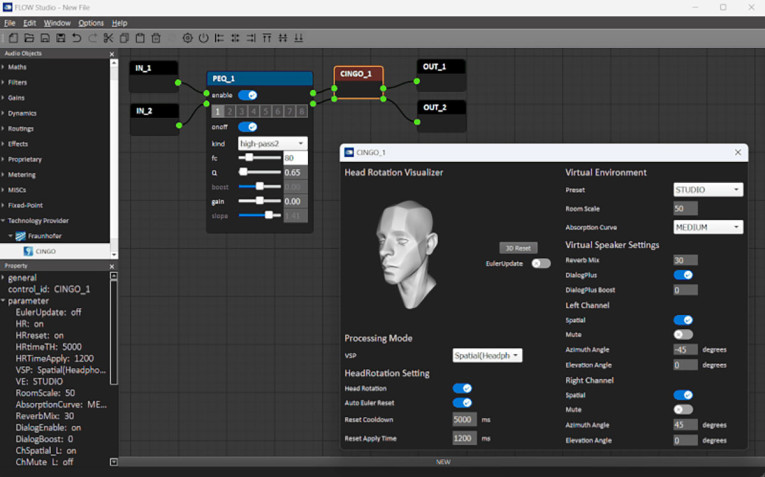Toggle the PEQ_1 enable switch
The width and height of the screenshot is (765, 477).
click(247, 95)
